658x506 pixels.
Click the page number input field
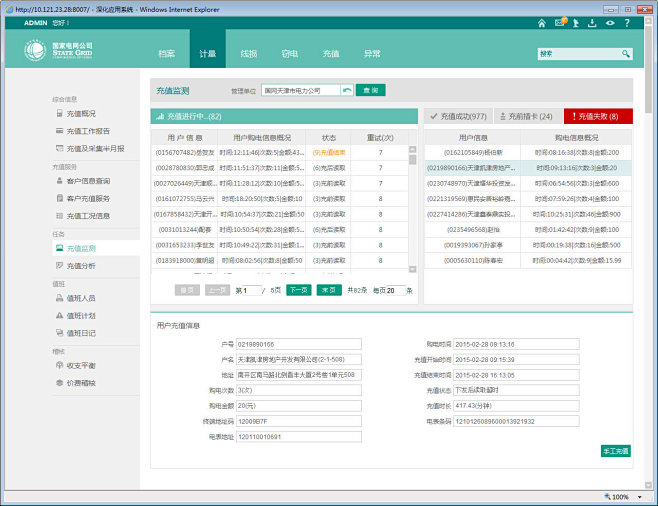252,290
